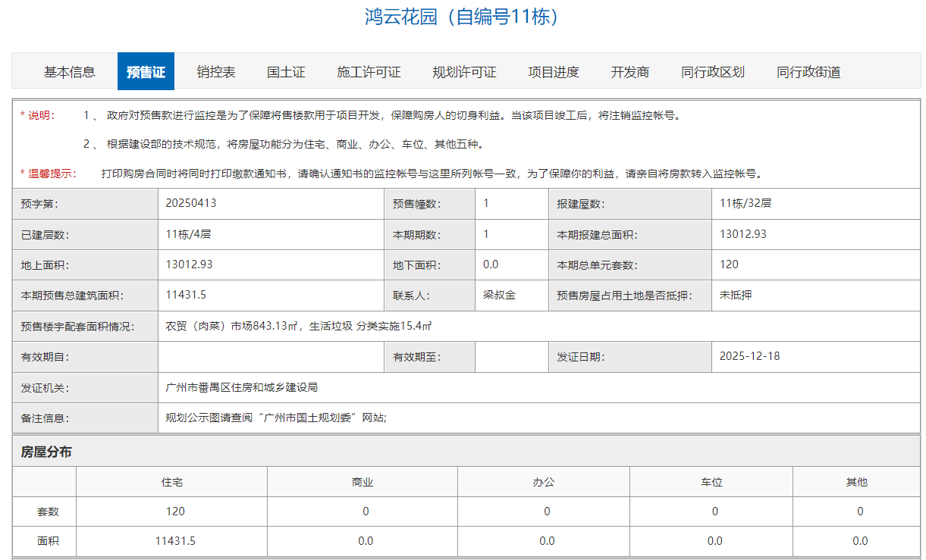Open the 国土证 tab
Image resolution: width=926 pixels, height=560 pixels.
point(286,72)
